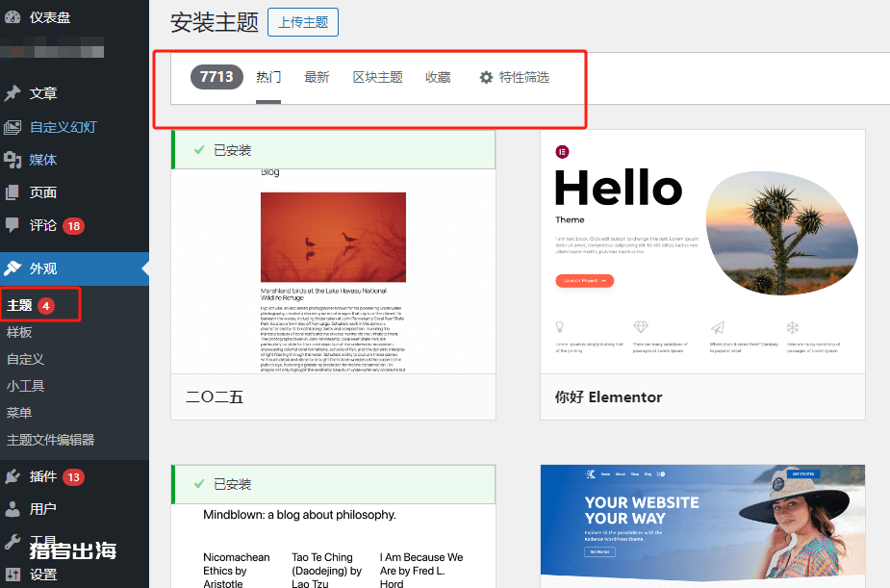
Task: Click the Comments speech bubble icon
Action: 13,225
